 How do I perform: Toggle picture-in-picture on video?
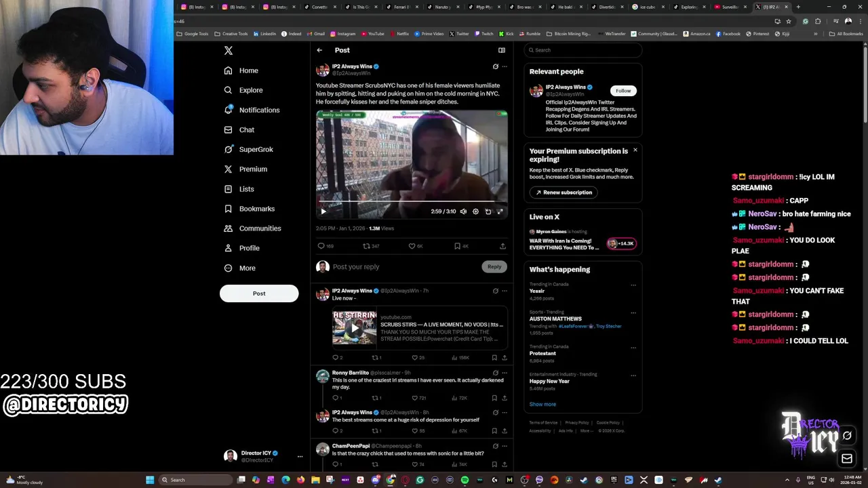(x=488, y=211)
